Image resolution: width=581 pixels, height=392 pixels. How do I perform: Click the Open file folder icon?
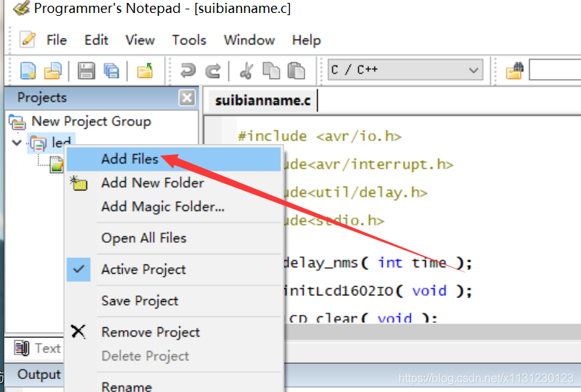click(x=145, y=71)
